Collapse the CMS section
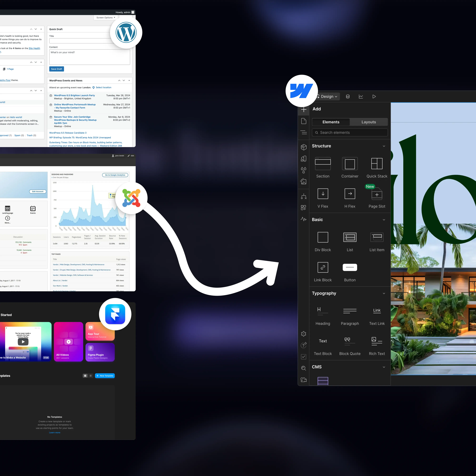 [x=384, y=367]
